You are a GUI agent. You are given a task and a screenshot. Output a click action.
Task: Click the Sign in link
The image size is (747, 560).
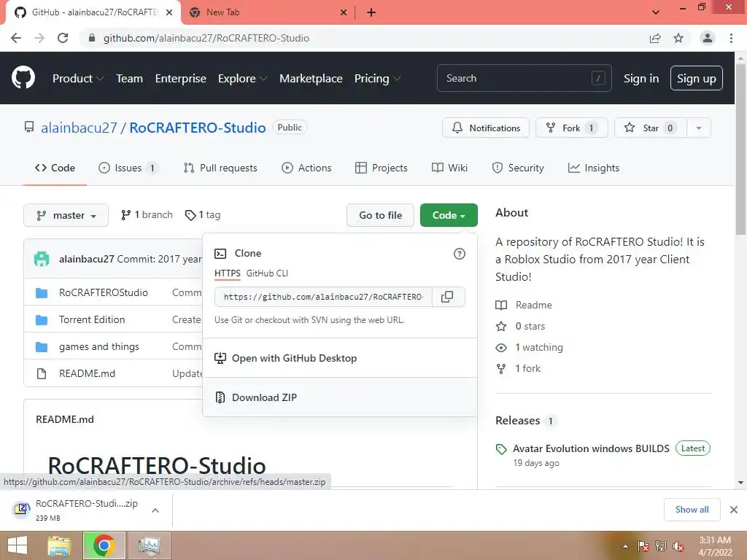[x=641, y=79]
